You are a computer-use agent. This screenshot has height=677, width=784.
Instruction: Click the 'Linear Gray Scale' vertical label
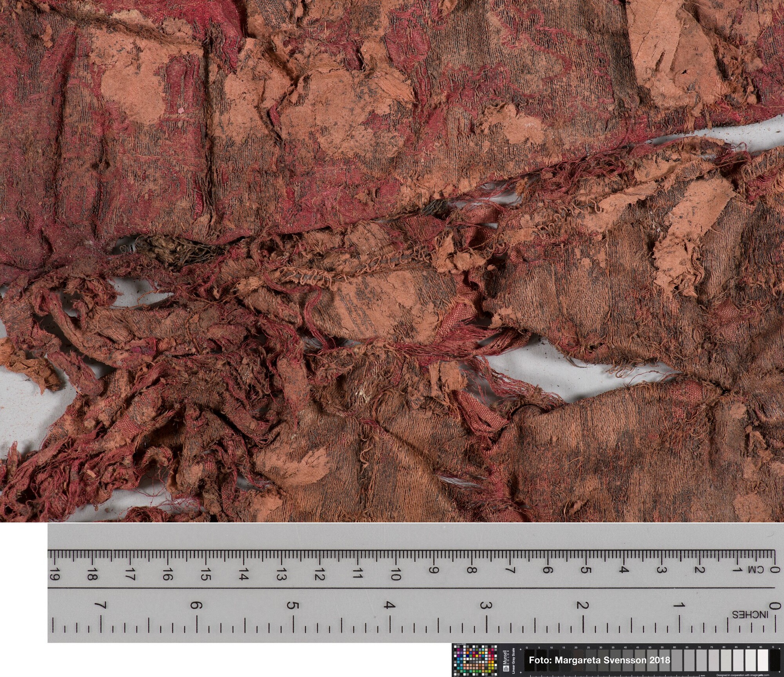pos(514,661)
